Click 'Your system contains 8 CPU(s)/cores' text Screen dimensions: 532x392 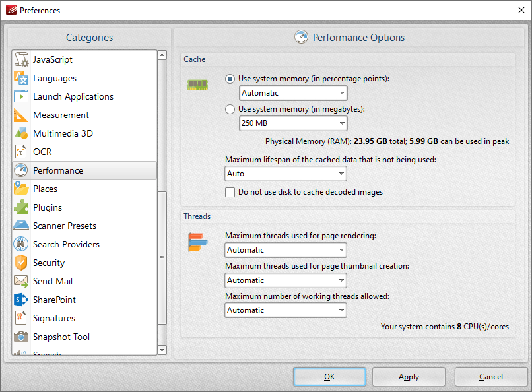tap(444, 327)
